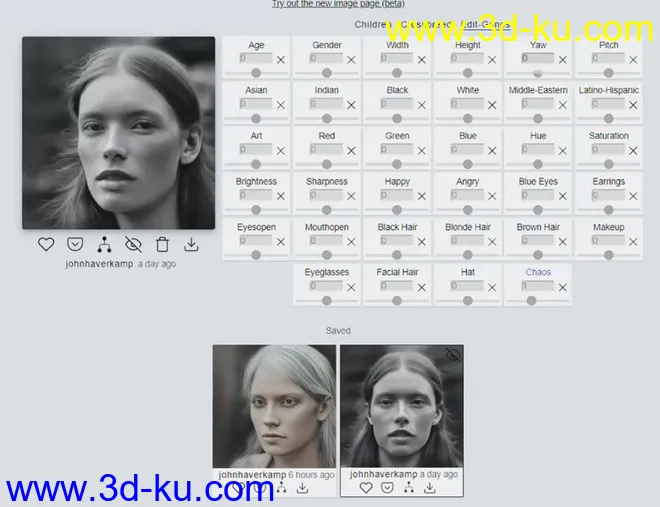660x507 pixels.
Task: Adjust the White gene slider
Action: [468, 119]
